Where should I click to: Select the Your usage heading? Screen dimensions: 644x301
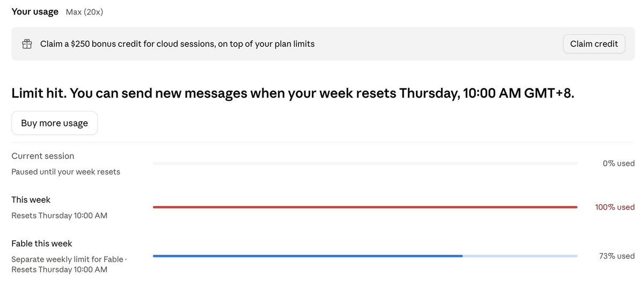pos(35,11)
